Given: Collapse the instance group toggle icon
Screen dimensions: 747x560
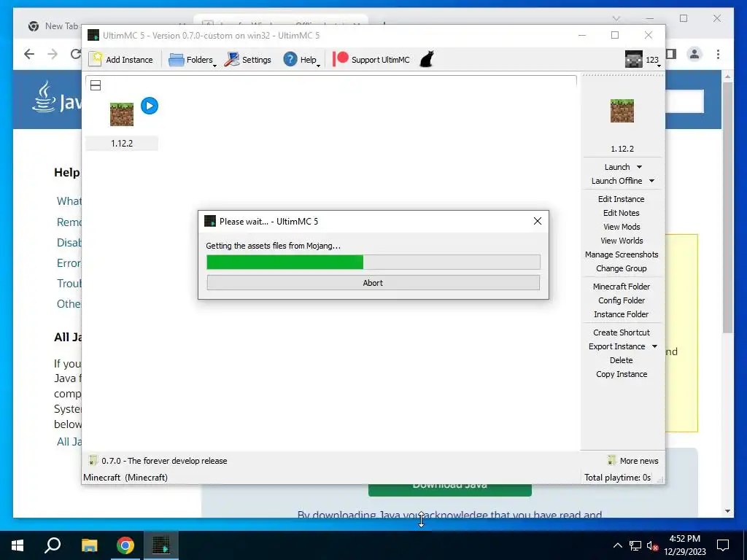Looking at the screenshot, I should (x=96, y=86).
